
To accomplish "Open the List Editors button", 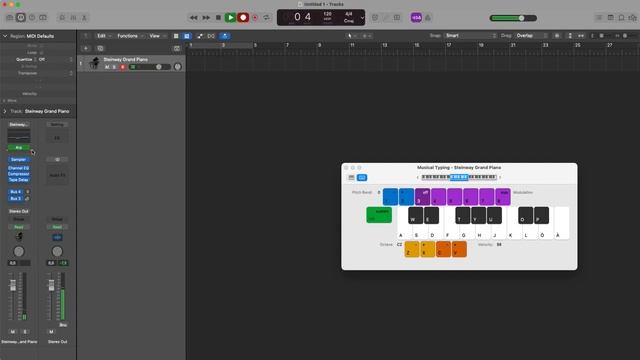I will tap(599, 18).
